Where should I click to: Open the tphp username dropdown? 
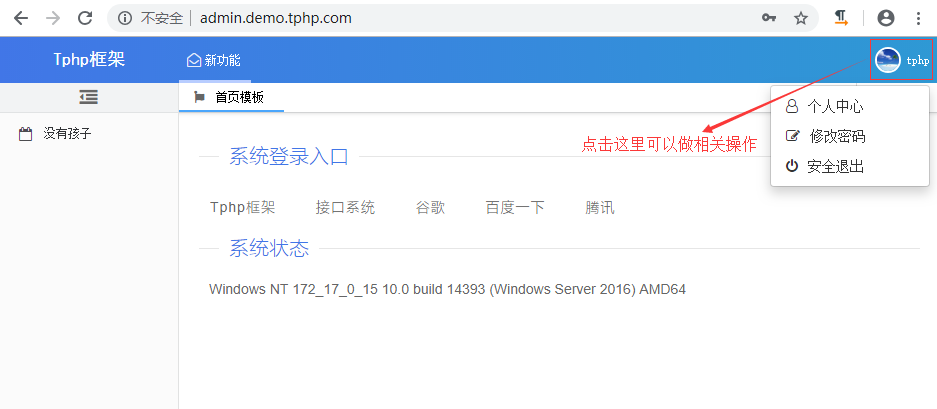pos(917,60)
